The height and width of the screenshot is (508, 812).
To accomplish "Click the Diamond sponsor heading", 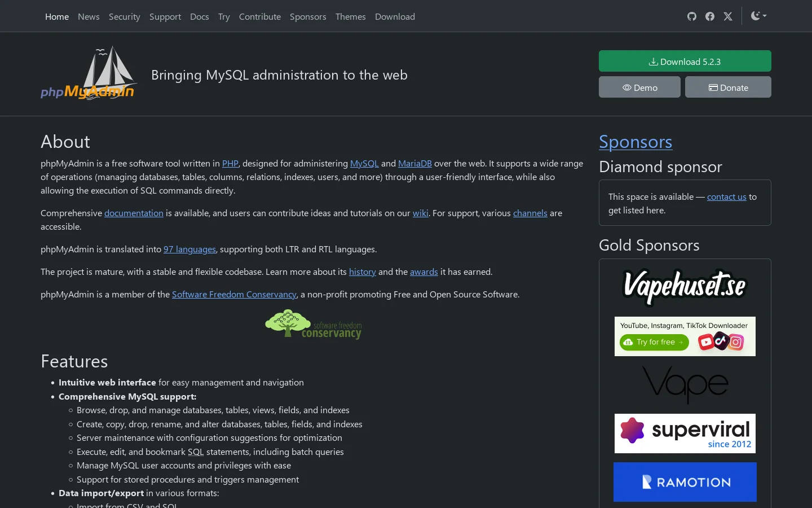I will coord(660,167).
